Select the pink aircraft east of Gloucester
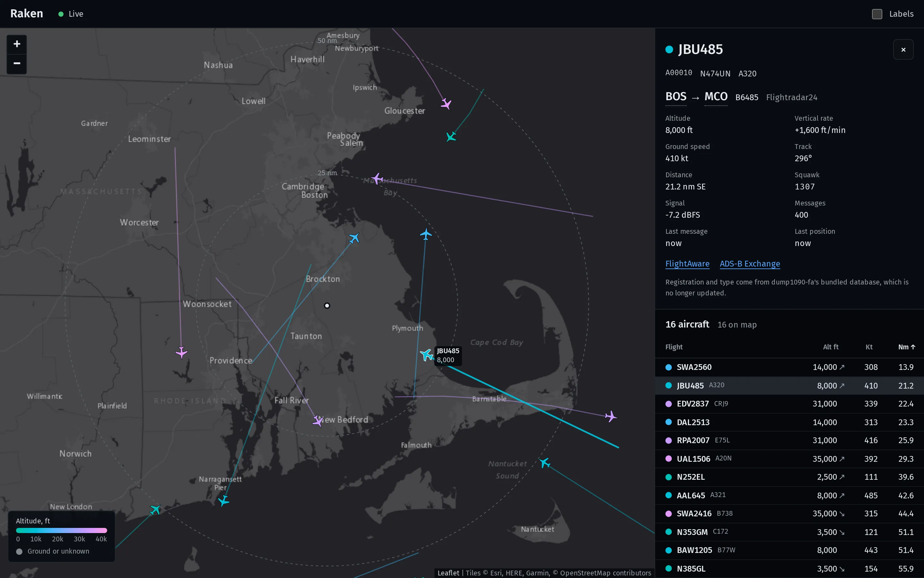Viewport: 924px width, 578px height. [446, 104]
